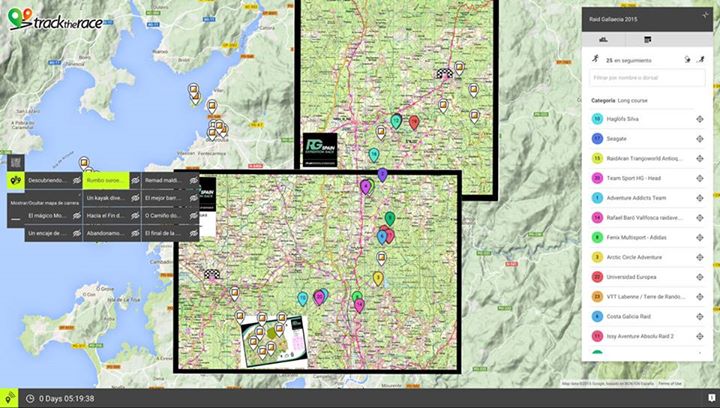The image size is (720, 408).
Task: Click the checkered finish flag on upper map
Action: 444,73
